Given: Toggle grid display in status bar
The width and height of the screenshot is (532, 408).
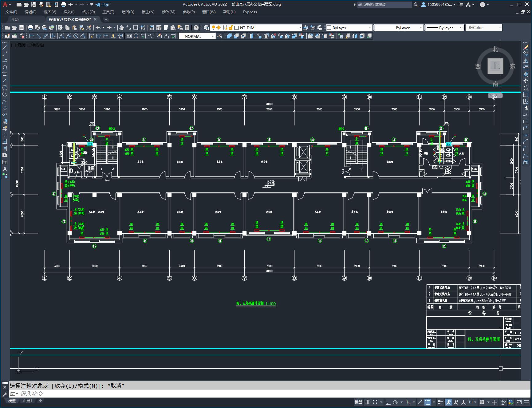Looking at the screenshot, I should 367,402.
